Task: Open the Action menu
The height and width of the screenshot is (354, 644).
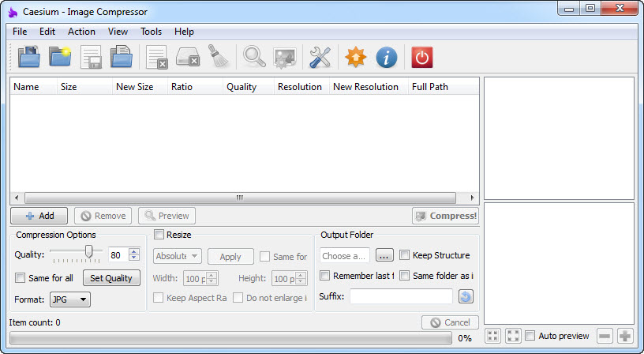Action: pyautogui.click(x=81, y=32)
